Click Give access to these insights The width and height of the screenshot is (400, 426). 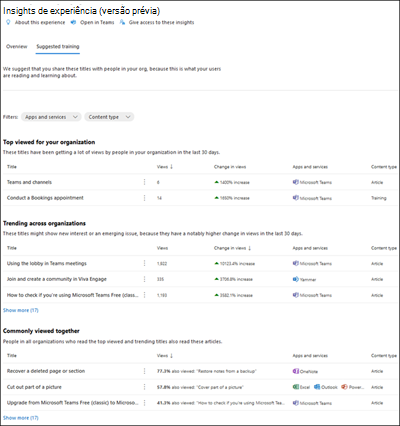coord(161,22)
